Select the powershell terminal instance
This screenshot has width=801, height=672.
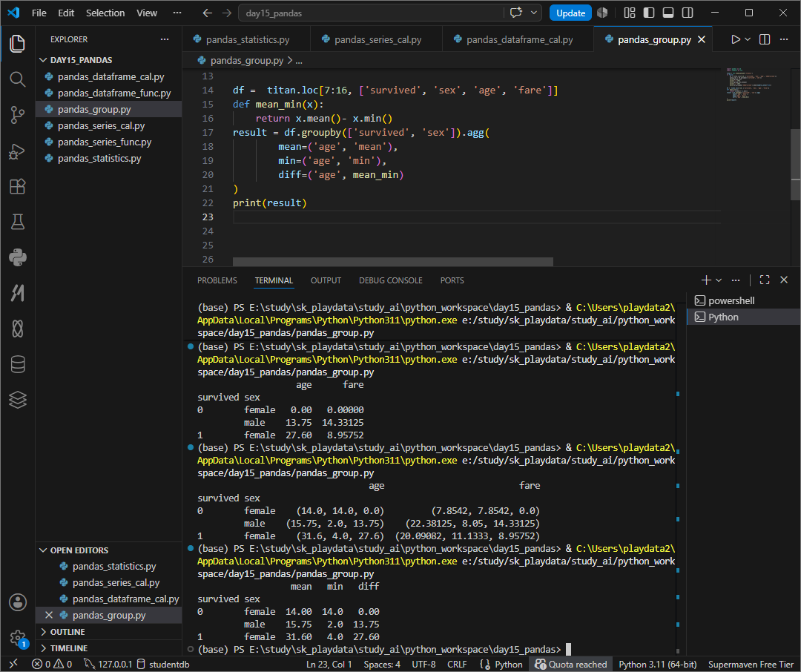click(744, 300)
